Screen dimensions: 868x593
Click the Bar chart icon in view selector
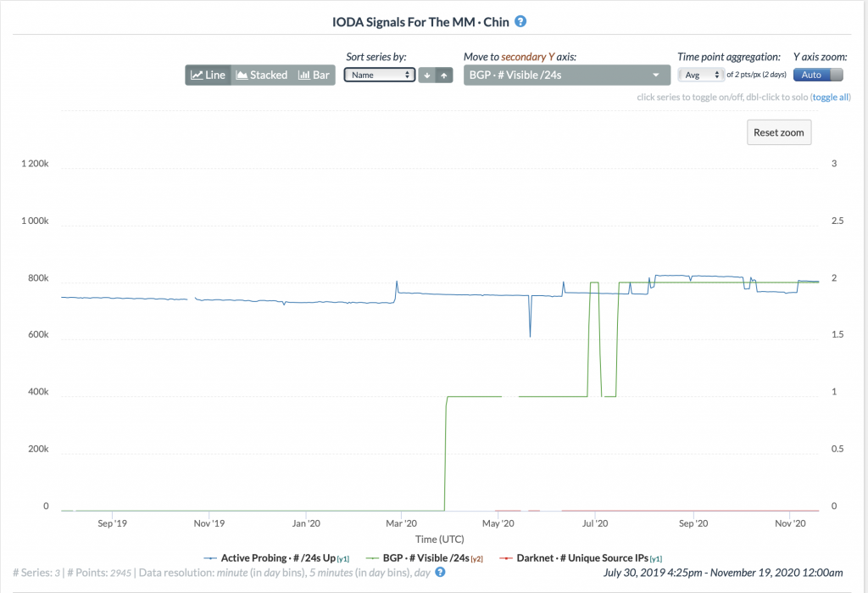304,75
